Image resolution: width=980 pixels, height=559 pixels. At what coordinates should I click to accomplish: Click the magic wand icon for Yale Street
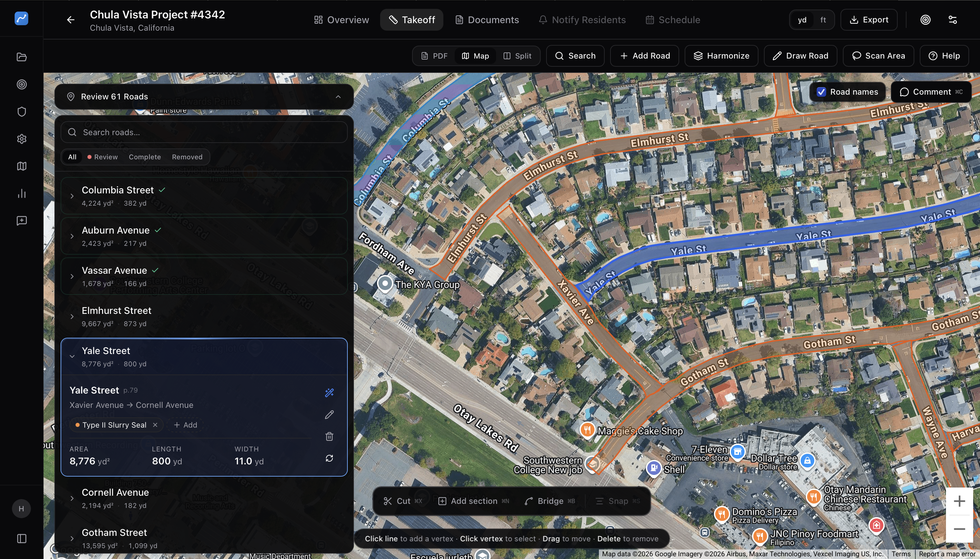329,393
